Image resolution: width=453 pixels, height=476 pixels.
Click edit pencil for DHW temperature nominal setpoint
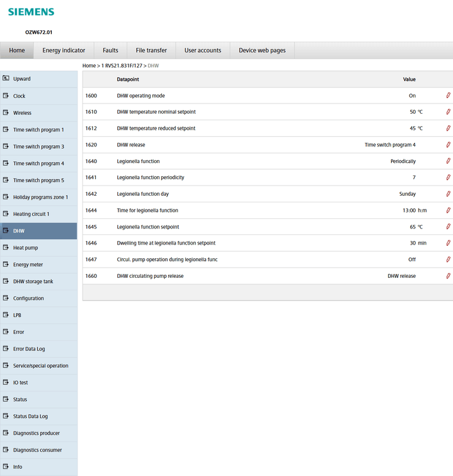pos(448,112)
